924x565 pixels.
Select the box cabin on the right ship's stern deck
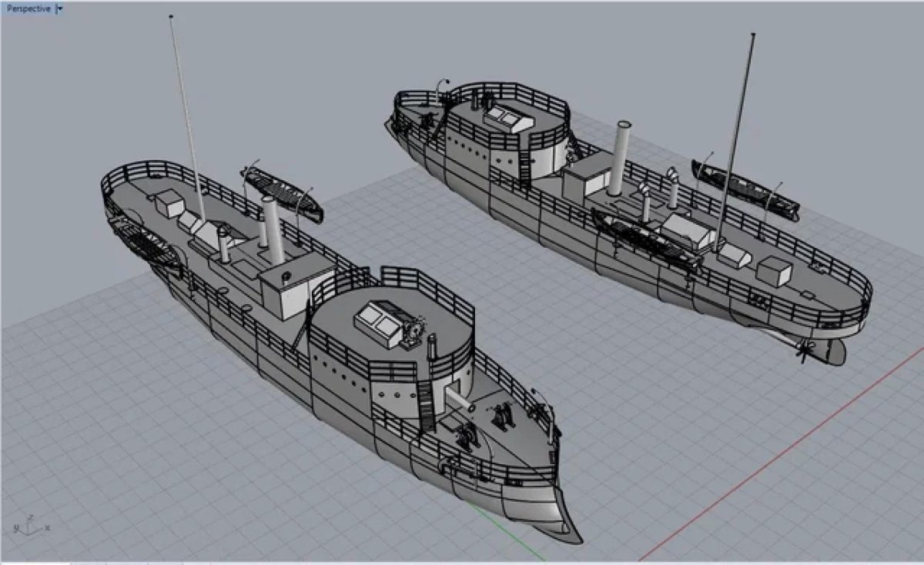(x=775, y=272)
